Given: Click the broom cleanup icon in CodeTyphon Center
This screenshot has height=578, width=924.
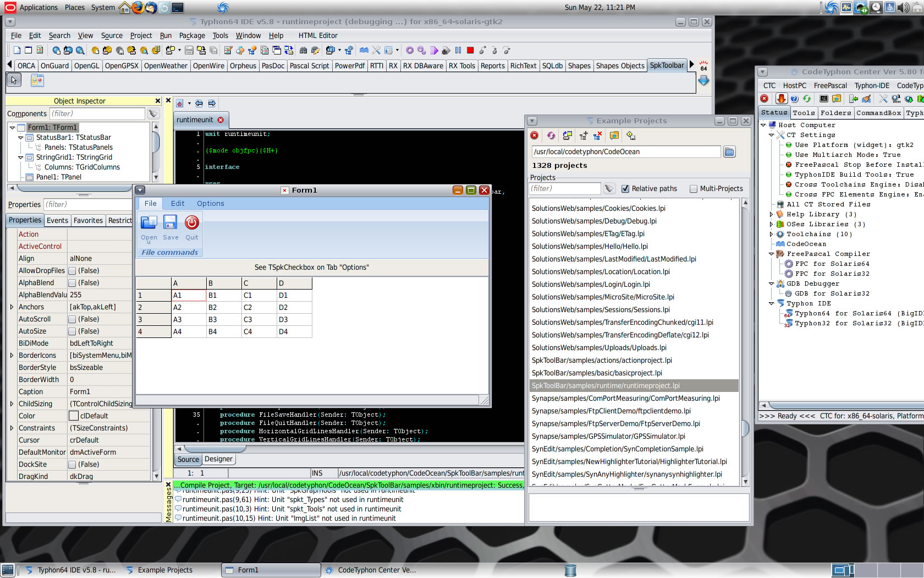Looking at the screenshot, I should 866,99.
